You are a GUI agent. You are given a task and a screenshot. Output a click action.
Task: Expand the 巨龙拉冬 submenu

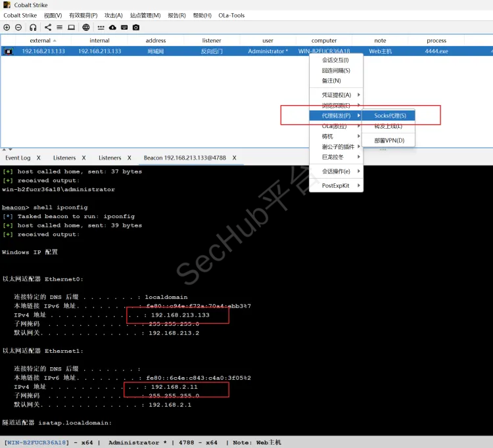pyautogui.click(x=336, y=157)
